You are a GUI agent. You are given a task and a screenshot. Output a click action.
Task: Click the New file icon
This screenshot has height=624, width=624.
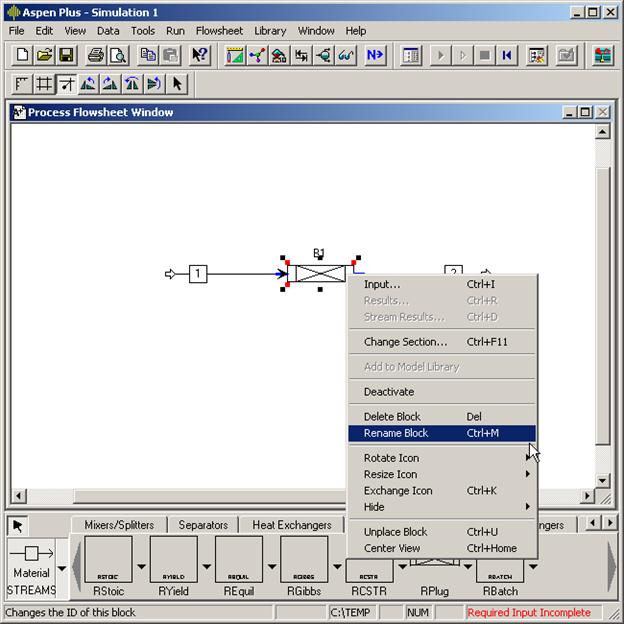click(x=22, y=56)
